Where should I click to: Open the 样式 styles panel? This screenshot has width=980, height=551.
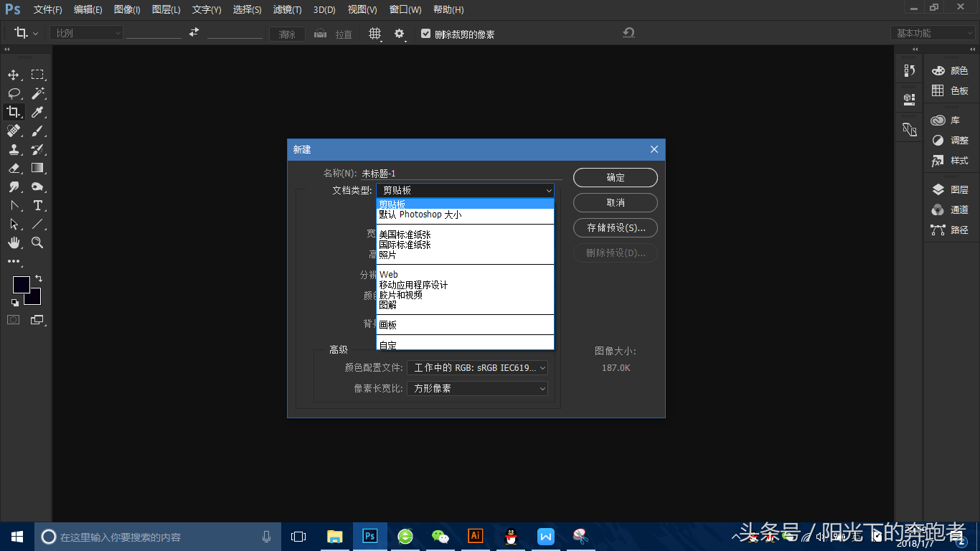951,160
